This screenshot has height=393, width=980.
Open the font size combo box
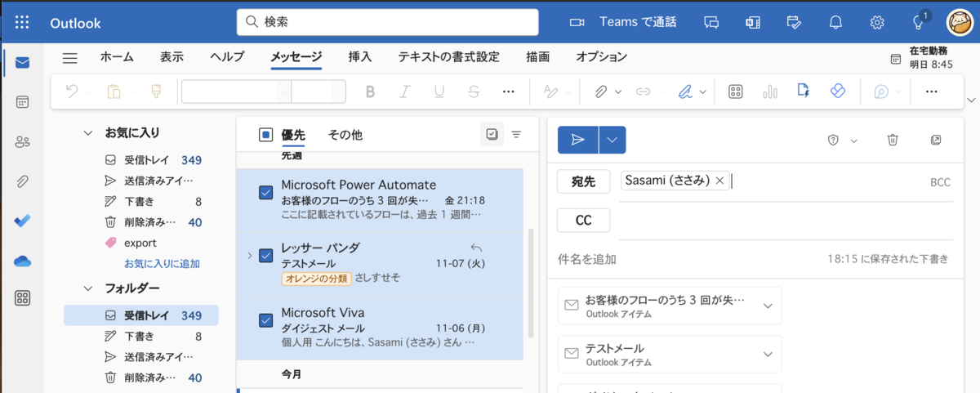[318, 92]
